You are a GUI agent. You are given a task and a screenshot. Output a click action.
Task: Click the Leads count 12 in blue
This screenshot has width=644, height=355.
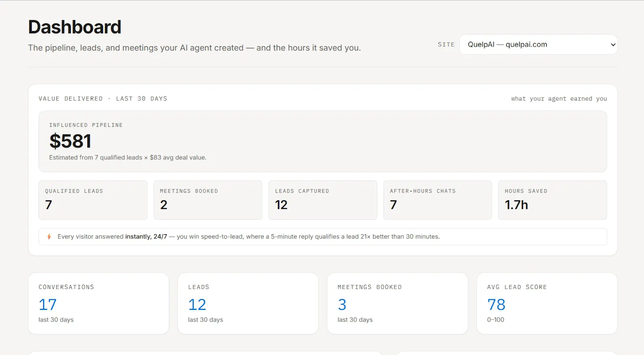click(197, 305)
